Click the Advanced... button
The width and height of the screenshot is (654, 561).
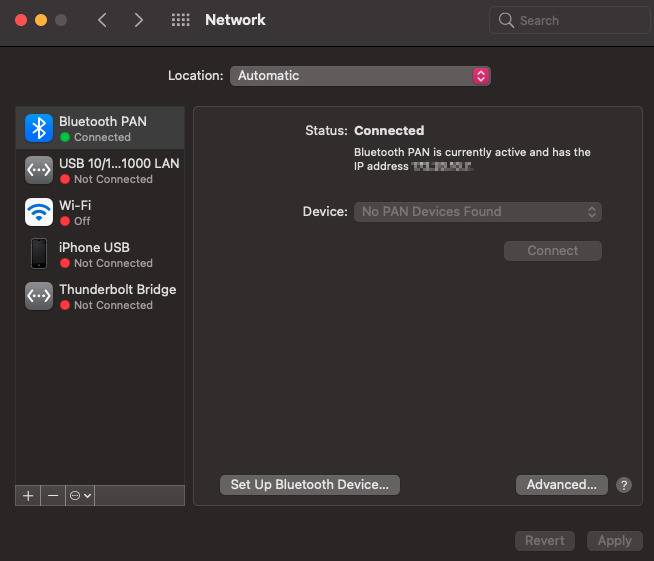(x=561, y=485)
